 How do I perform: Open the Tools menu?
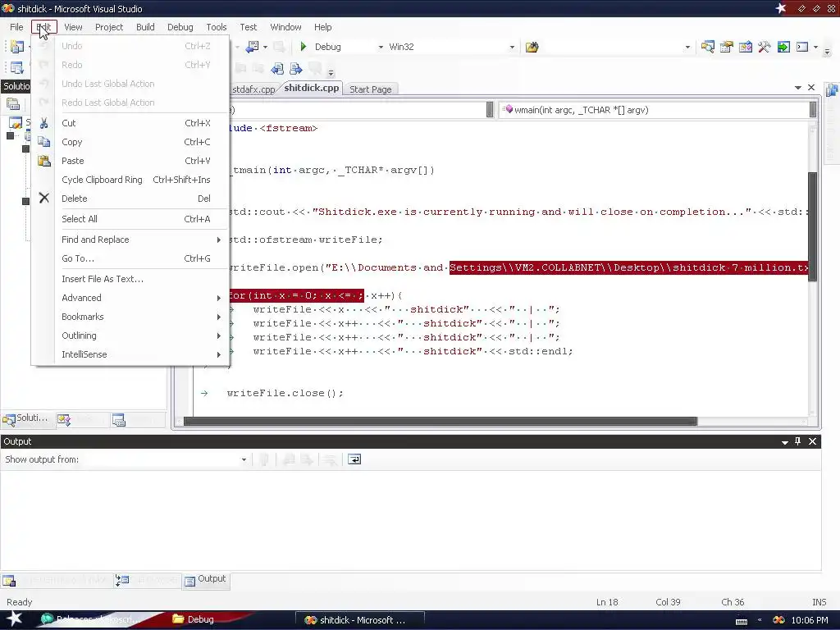(216, 27)
